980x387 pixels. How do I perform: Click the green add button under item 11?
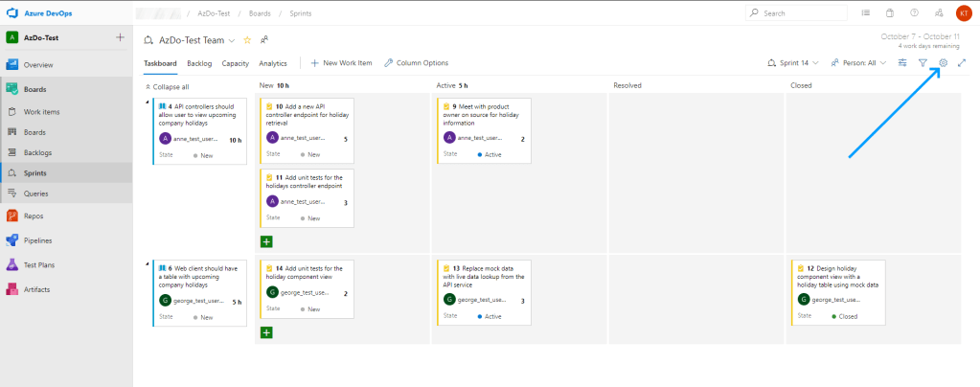(266, 241)
